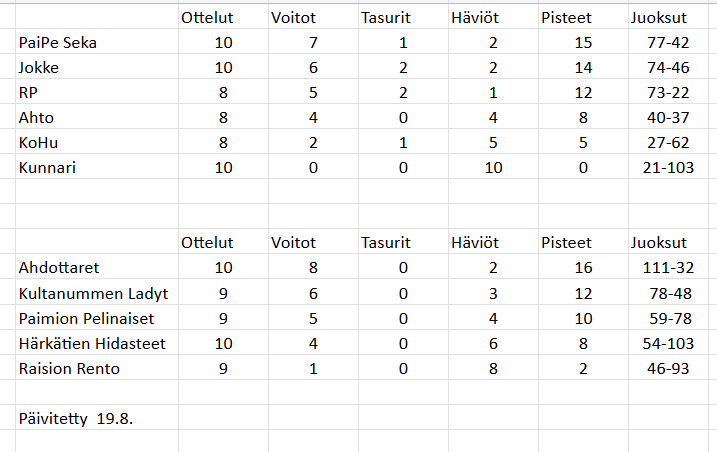Click the Raision Rento cell
The width and height of the screenshot is (717, 452).
coord(97,368)
